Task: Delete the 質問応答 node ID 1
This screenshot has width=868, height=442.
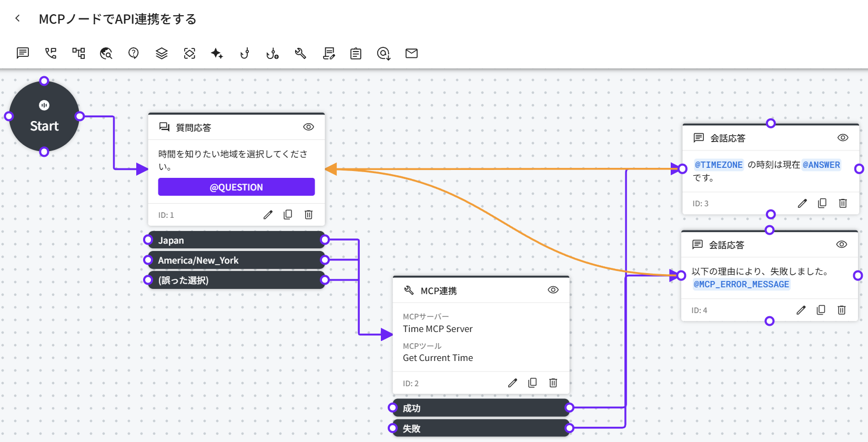Action: pyautogui.click(x=309, y=215)
